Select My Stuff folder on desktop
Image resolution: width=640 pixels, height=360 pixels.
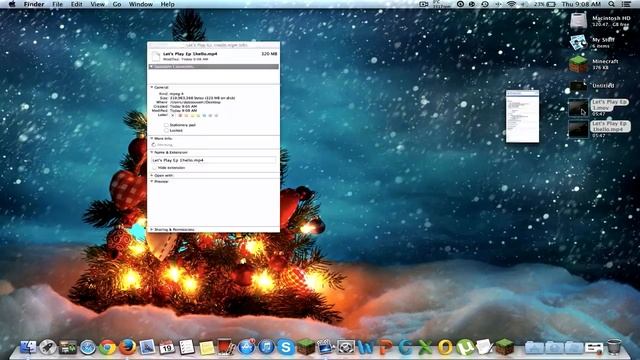click(x=578, y=42)
